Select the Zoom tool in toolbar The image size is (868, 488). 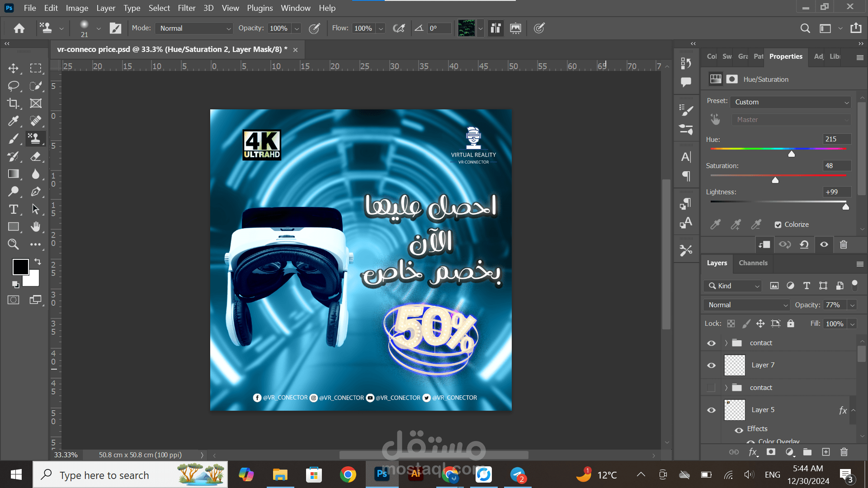click(x=13, y=244)
